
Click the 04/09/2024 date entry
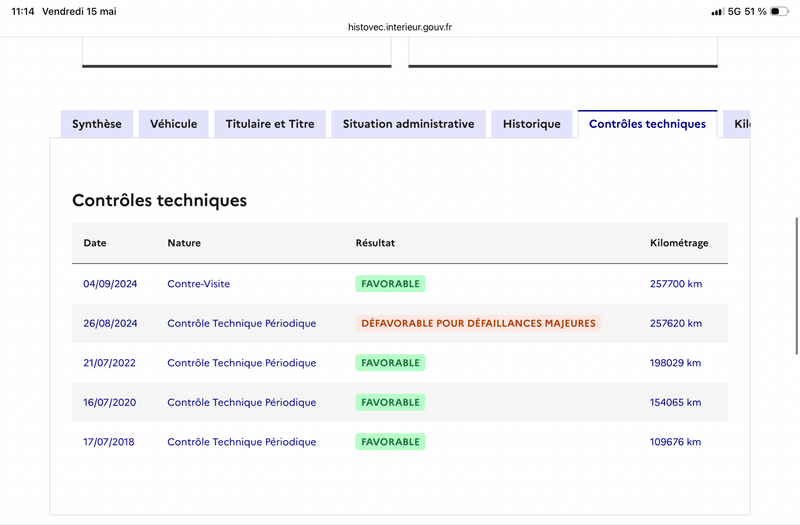pyautogui.click(x=110, y=284)
